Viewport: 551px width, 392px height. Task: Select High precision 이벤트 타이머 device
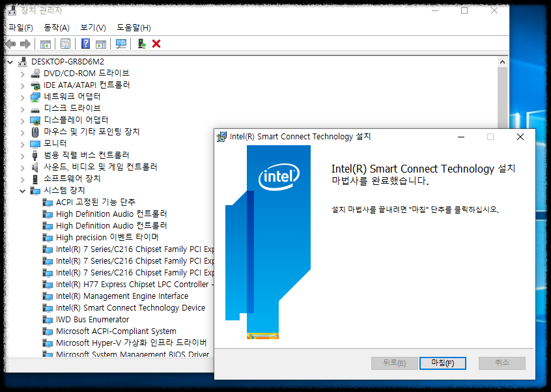click(107, 238)
